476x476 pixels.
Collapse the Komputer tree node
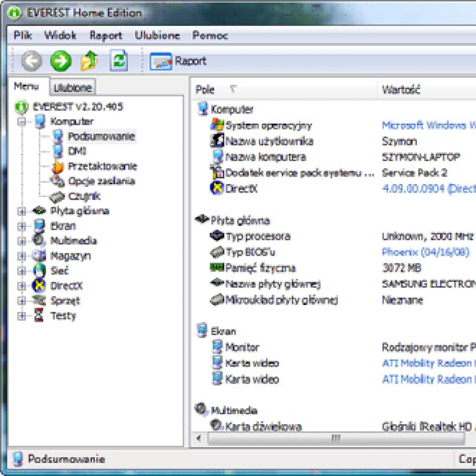(x=21, y=122)
